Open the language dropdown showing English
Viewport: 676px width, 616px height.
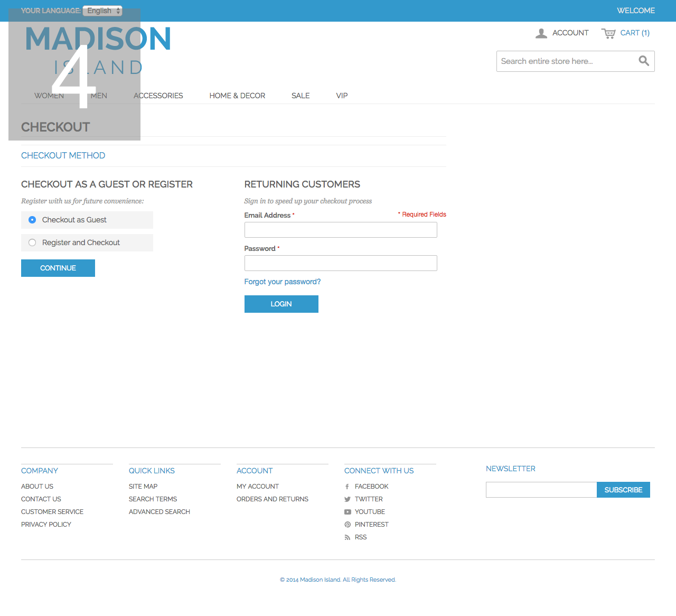102,11
